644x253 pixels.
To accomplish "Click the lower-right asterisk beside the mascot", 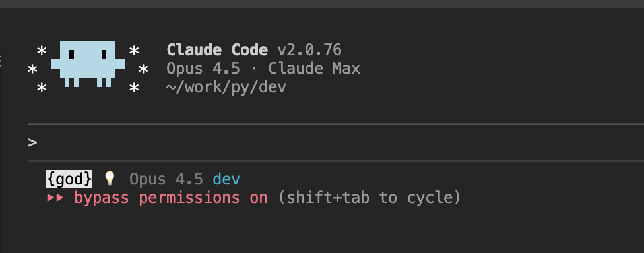I will click(134, 88).
